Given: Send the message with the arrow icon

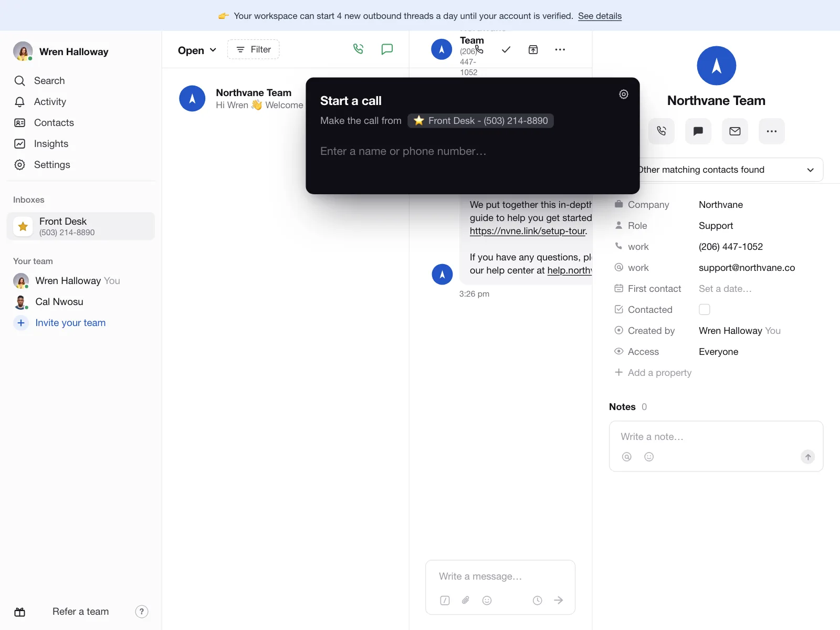Looking at the screenshot, I should (x=559, y=600).
